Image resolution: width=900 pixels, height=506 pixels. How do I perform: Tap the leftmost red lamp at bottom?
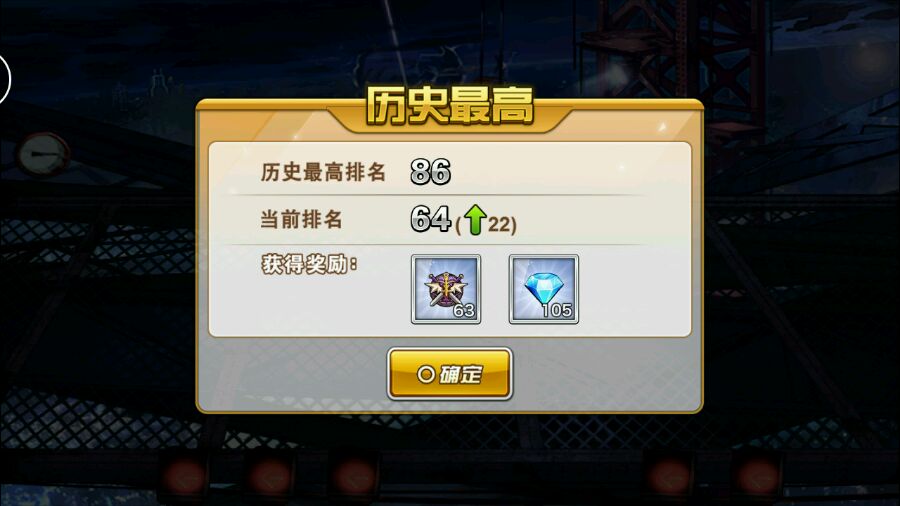point(184,477)
